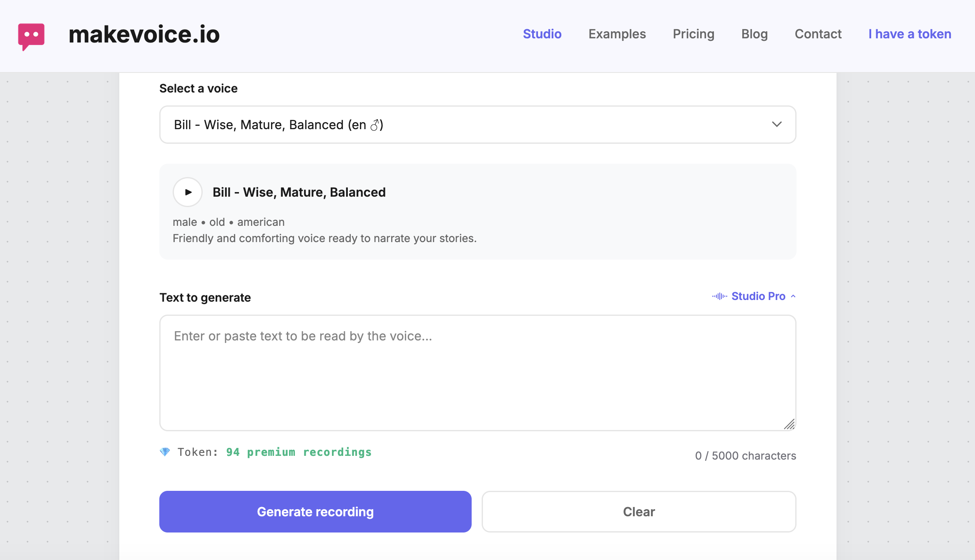Play the Bill voice preview
Viewport: 975px width, 560px height.
tap(187, 192)
